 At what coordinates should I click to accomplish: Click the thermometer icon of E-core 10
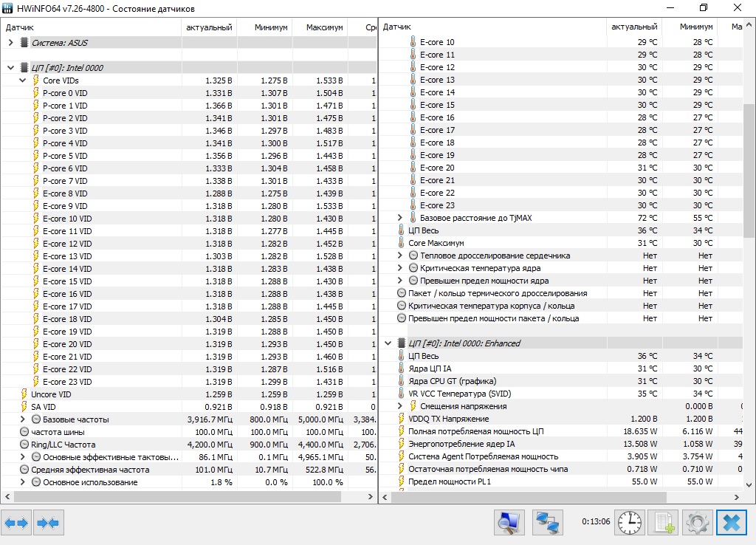(x=413, y=42)
